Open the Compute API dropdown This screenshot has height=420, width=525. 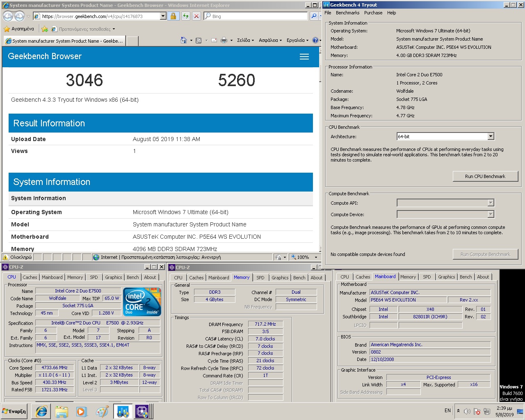(x=491, y=203)
